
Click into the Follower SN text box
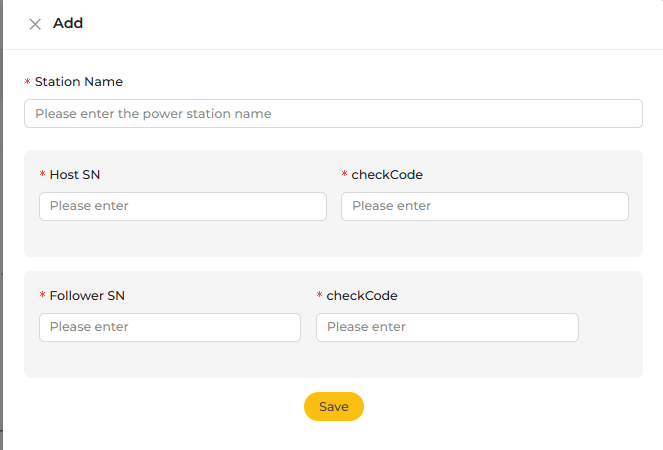[170, 327]
